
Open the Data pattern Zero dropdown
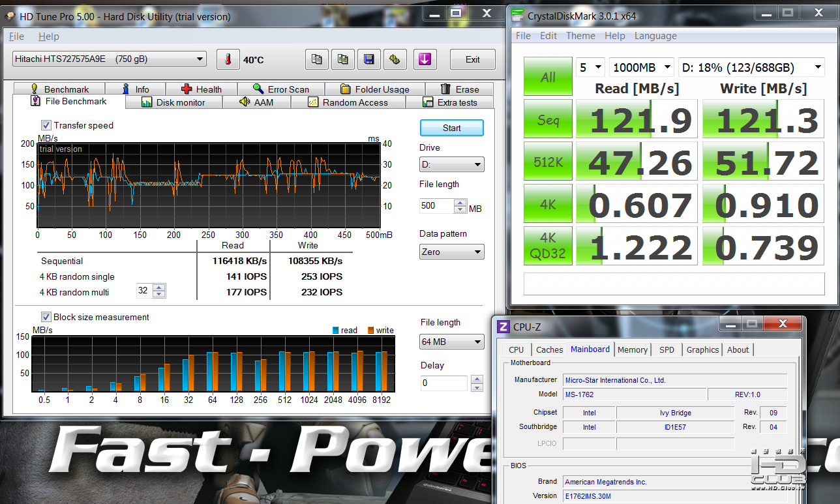click(x=452, y=252)
